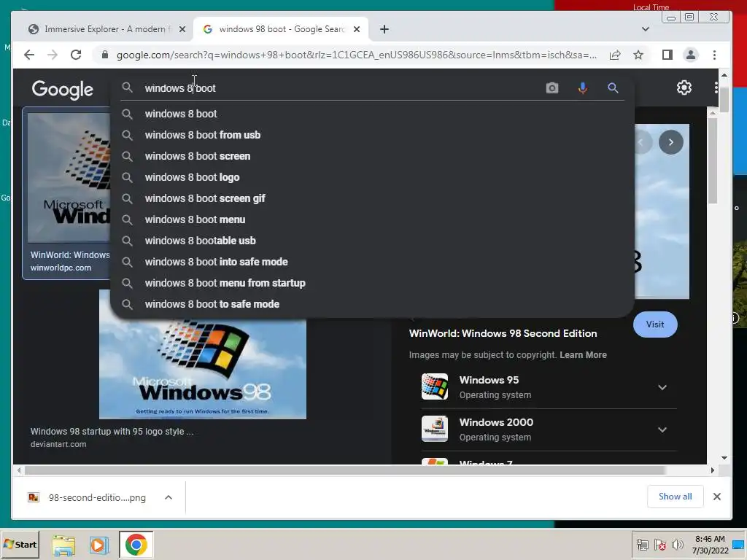747x560 pixels.
Task: Open WinWorld: Windows 98 Second Edition title
Action: pos(503,333)
